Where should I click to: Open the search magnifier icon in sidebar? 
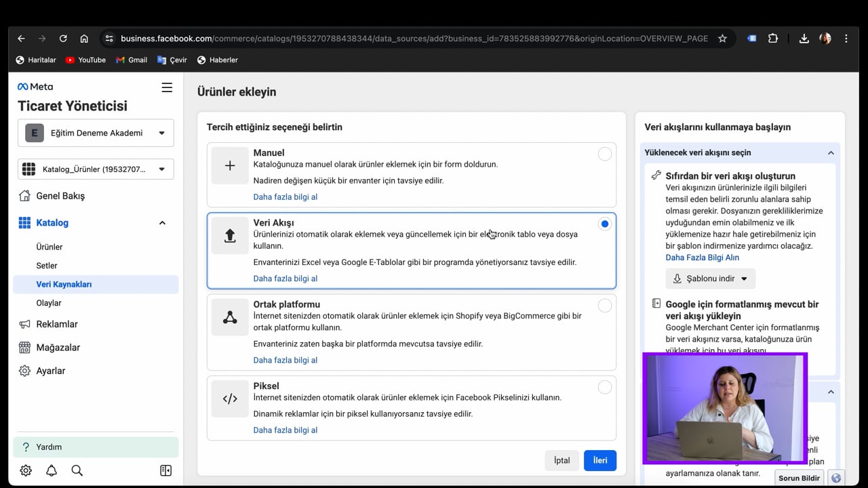[77, 470]
